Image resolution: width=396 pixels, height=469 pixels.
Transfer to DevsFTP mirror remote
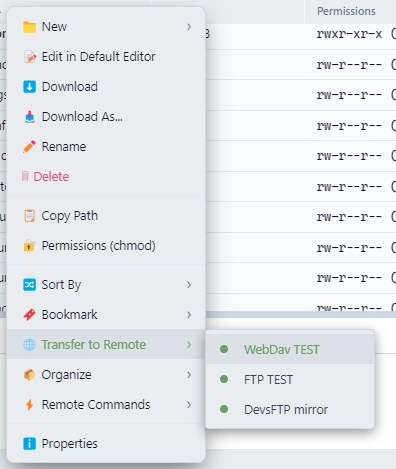pyautogui.click(x=290, y=409)
